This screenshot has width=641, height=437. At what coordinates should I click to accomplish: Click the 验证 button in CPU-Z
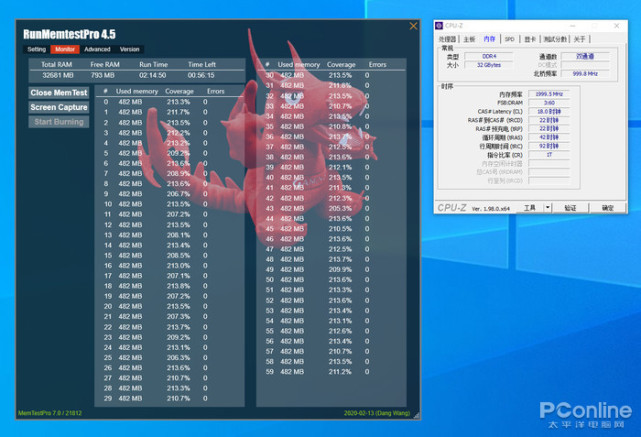[570, 208]
